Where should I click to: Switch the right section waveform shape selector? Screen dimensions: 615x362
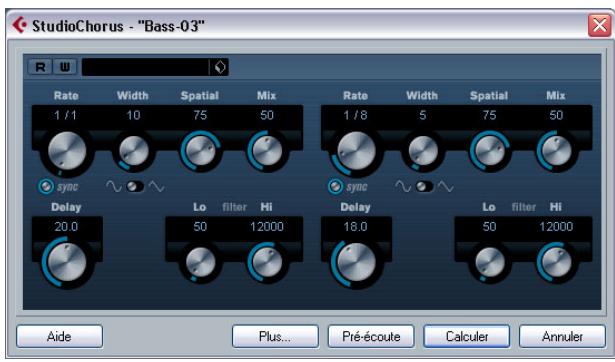pyautogui.click(x=424, y=187)
